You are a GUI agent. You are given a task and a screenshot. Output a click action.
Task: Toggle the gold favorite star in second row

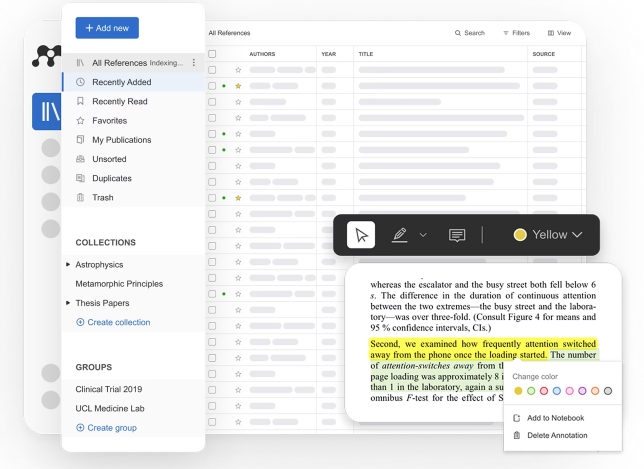pyautogui.click(x=238, y=86)
